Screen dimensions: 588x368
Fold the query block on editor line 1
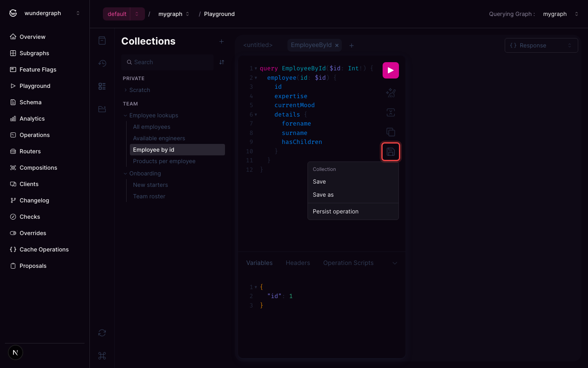(256, 68)
